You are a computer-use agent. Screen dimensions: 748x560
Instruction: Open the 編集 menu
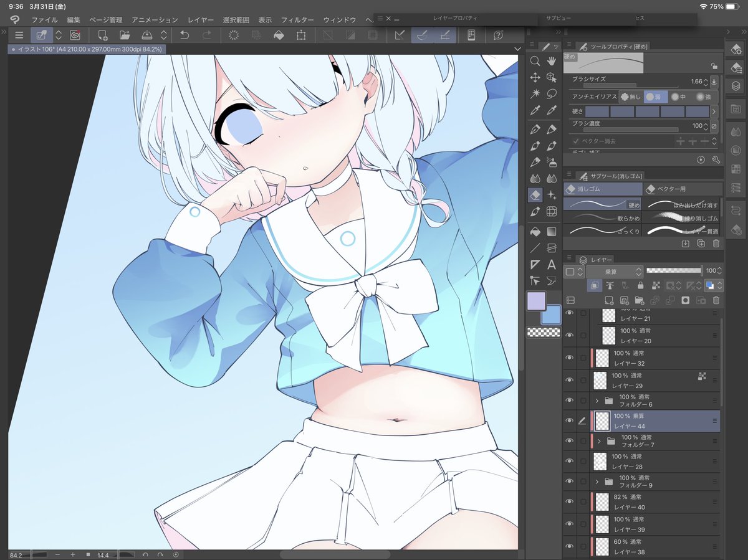point(74,20)
